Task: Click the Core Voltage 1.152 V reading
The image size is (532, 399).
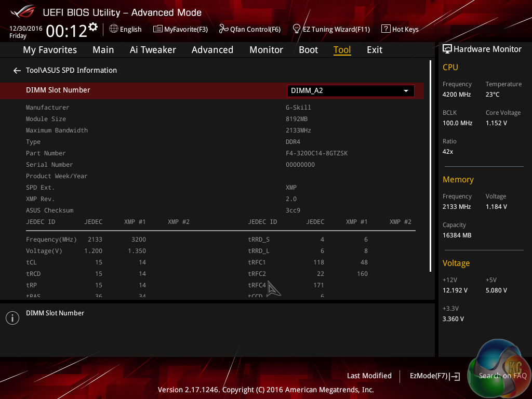Action: [x=496, y=123]
